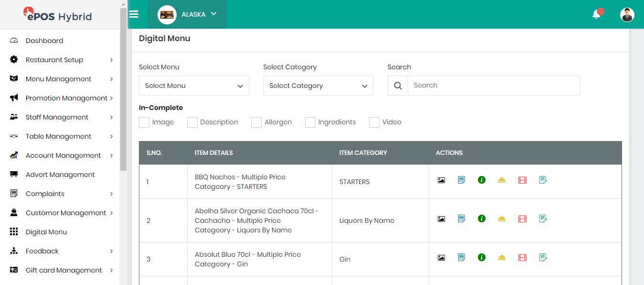Open the Select Category dropdown
The width and height of the screenshot is (644, 285).
(318, 86)
